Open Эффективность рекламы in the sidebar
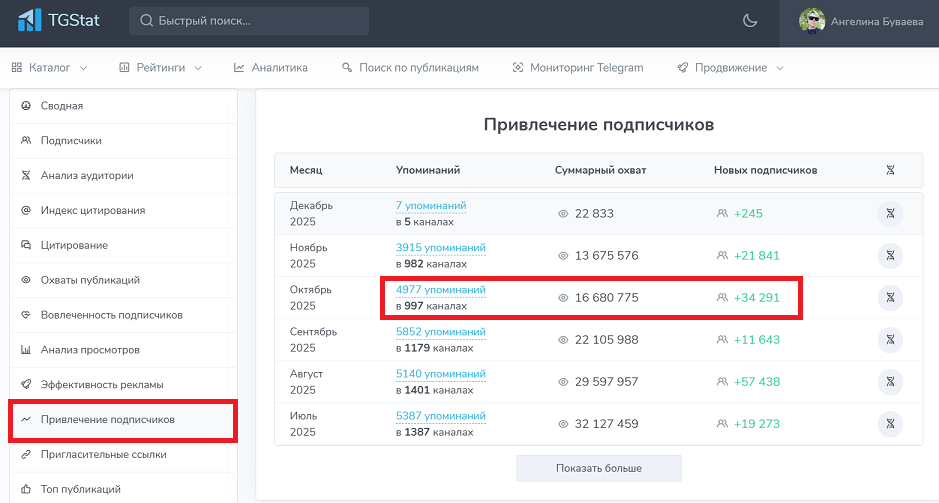The height and width of the screenshot is (503, 939). 101,385
